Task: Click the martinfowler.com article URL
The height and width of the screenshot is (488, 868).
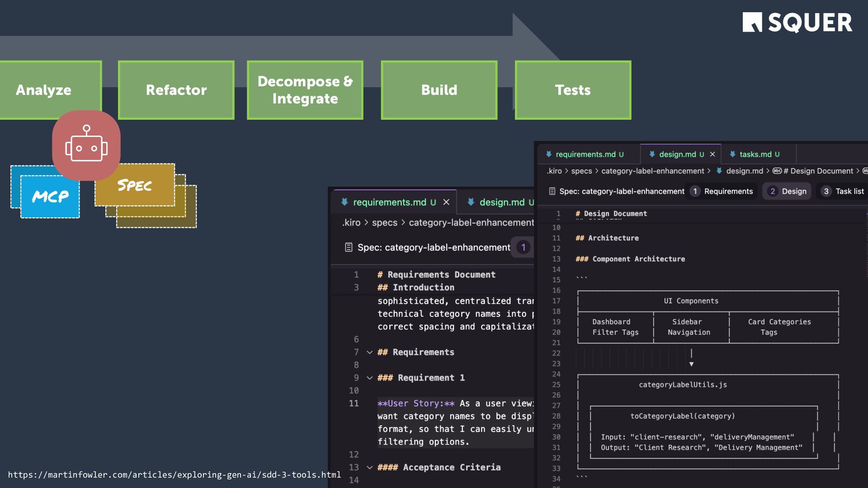Action: click(175, 475)
